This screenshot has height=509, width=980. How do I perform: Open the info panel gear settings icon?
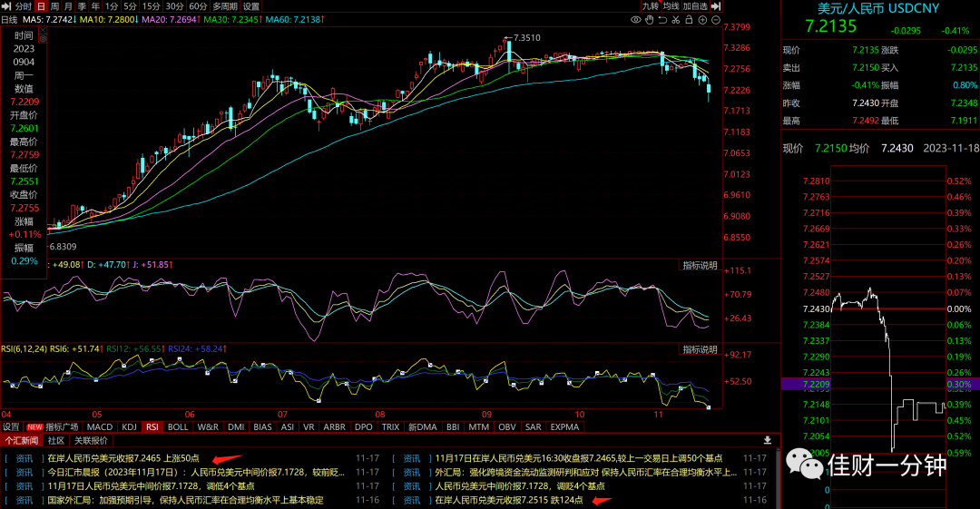[43, 39]
